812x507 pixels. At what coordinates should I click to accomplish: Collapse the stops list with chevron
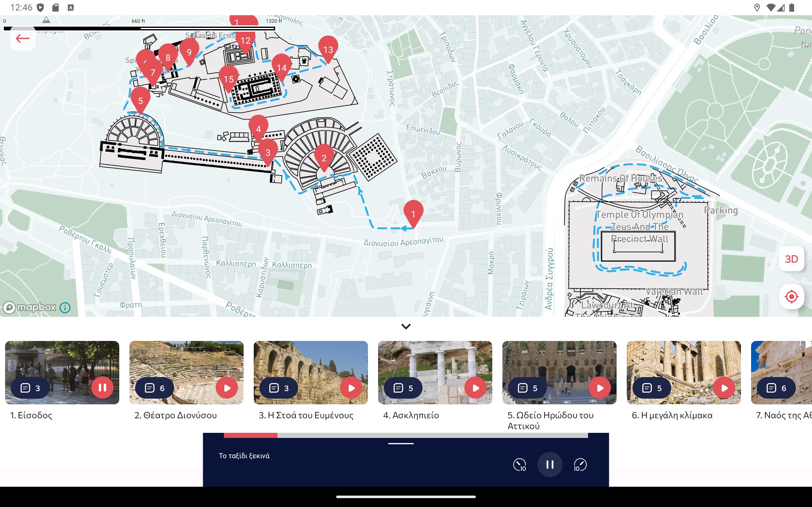[406, 326]
